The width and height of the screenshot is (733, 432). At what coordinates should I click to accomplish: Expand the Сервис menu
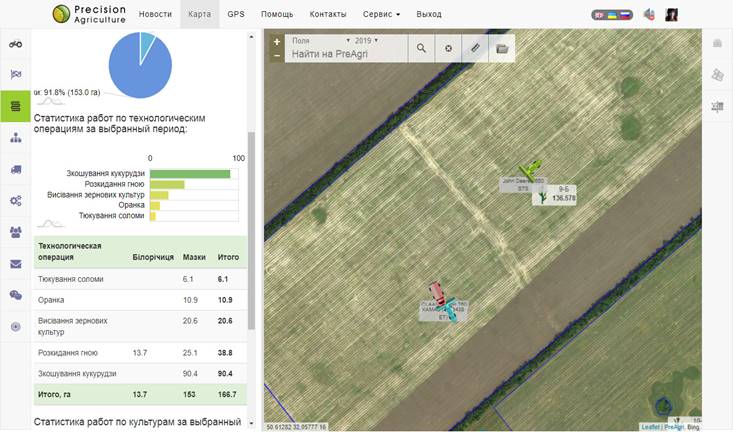(x=382, y=15)
